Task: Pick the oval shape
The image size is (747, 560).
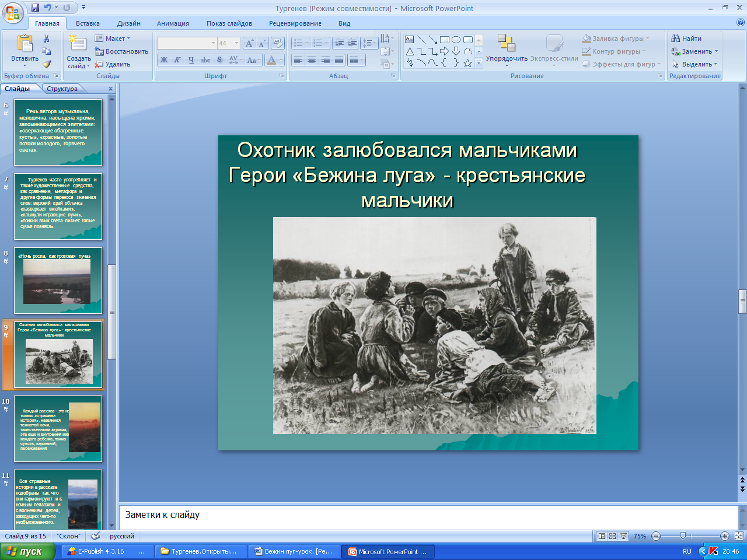Action: 456,40
